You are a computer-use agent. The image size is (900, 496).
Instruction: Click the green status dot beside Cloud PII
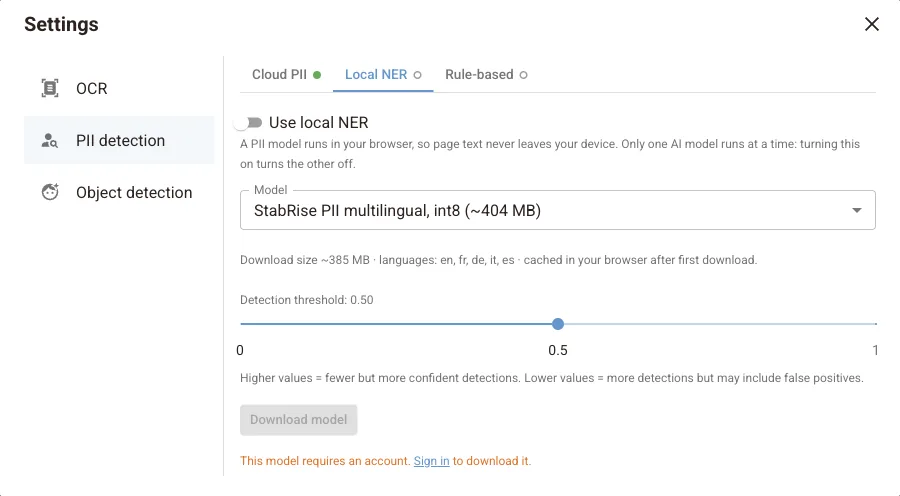(317, 75)
